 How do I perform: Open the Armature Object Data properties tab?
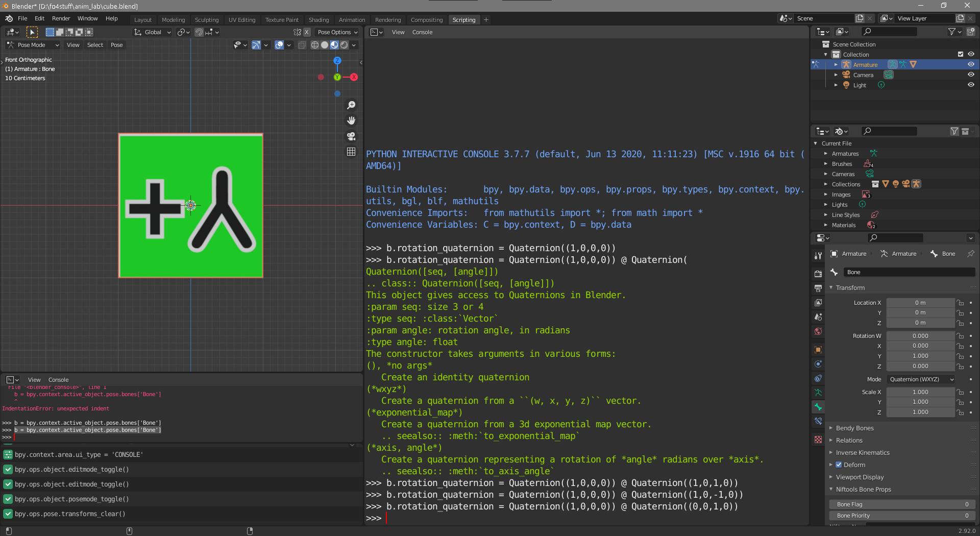click(x=818, y=393)
